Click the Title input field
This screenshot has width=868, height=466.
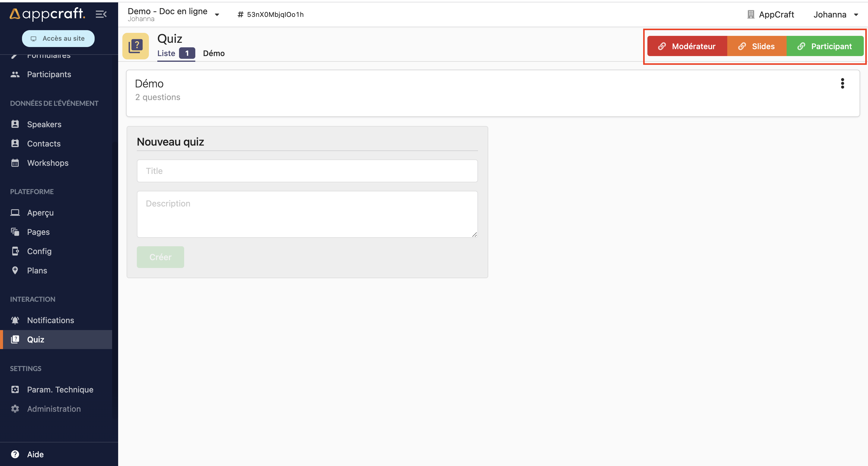(307, 170)
